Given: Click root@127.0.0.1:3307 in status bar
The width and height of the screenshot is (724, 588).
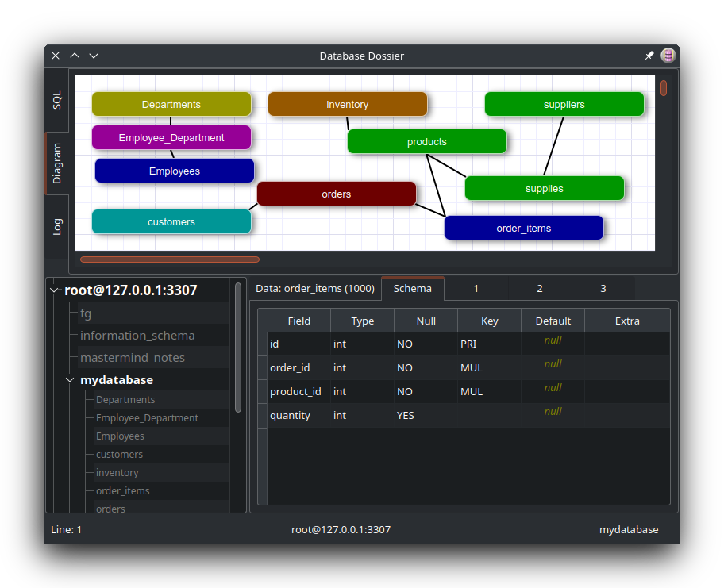Looking at the screenshot, I should (341, 529).
